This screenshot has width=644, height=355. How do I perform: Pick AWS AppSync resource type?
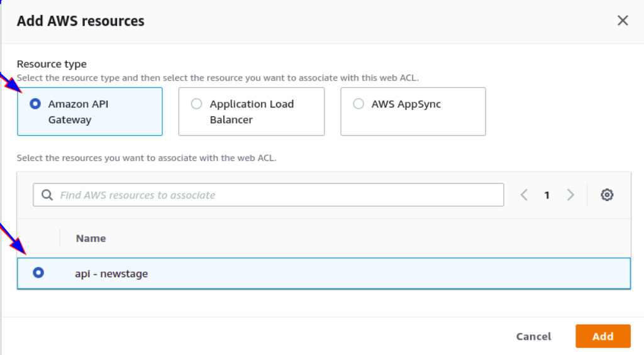tap(413, 111)
